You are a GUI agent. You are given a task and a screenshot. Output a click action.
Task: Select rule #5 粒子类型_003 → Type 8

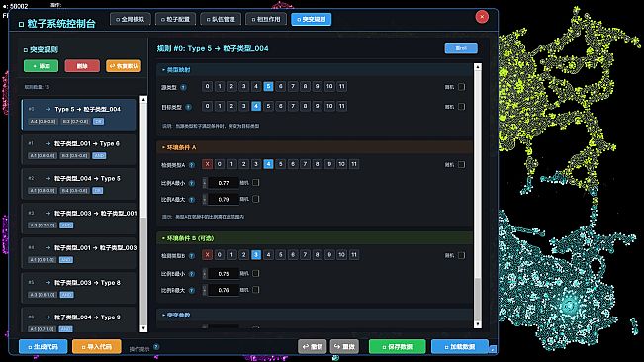pos(79,288)
